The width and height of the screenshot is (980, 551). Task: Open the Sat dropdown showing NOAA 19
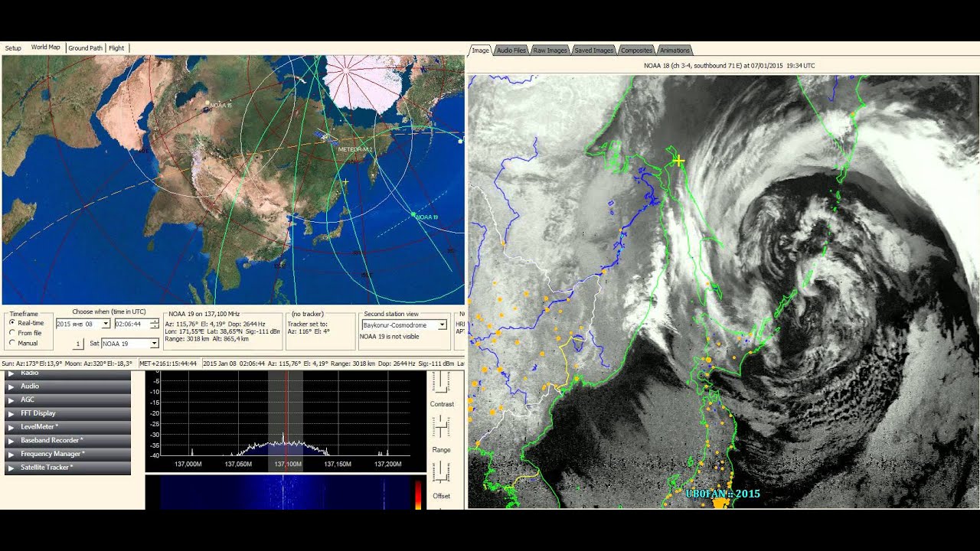tap(154, 344)
